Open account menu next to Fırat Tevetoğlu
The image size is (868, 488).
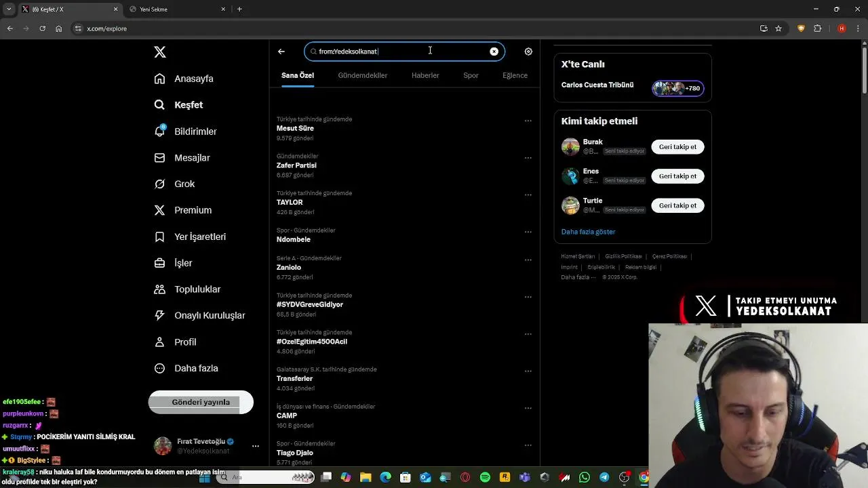click(x=256, y=446)
